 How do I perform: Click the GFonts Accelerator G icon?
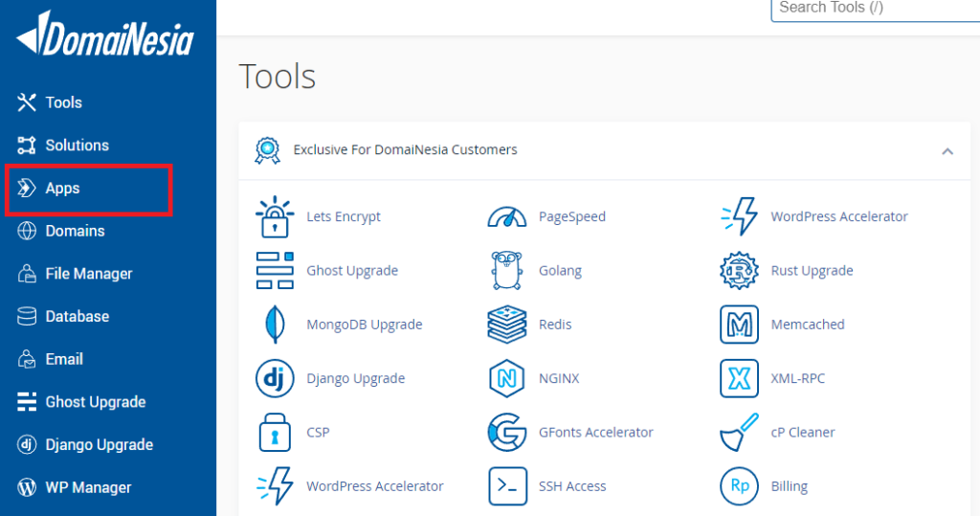click(506, 432)
